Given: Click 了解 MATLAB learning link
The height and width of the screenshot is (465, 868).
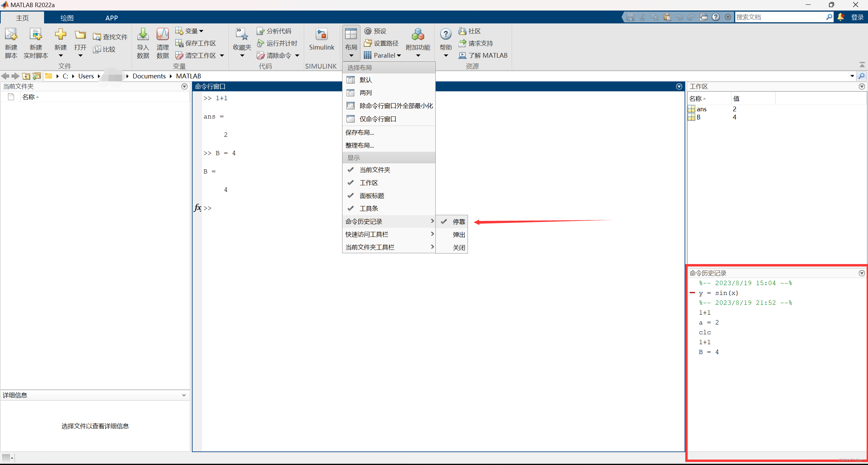Looking at the screenshot, I should pyautogui.click(x=483, y=55).
